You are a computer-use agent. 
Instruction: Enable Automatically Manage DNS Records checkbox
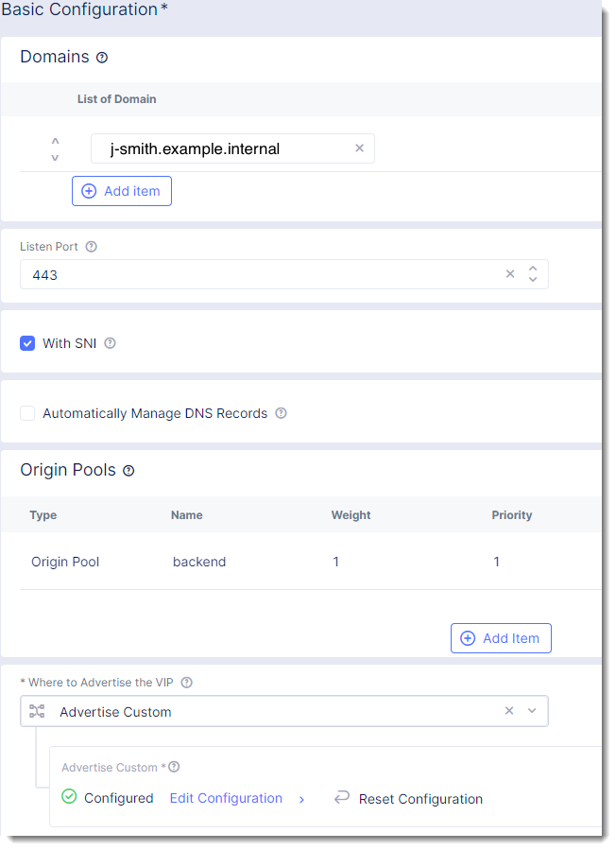pyautogui.click(x=27, y=413)
